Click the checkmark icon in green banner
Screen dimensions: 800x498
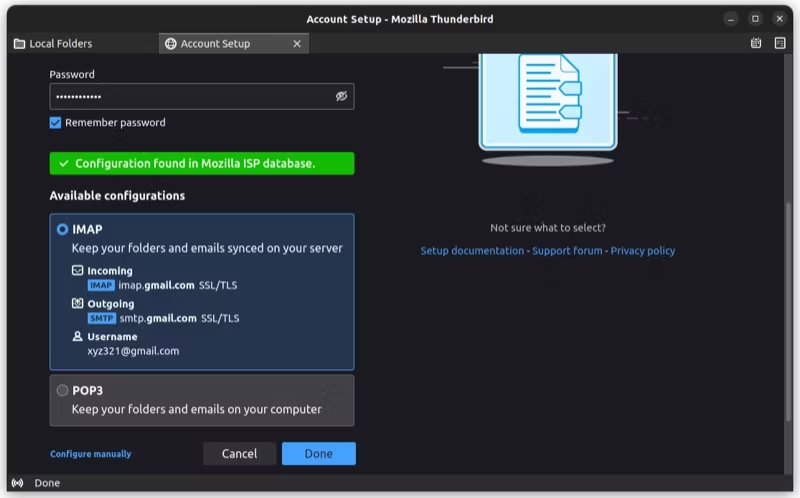64,163
